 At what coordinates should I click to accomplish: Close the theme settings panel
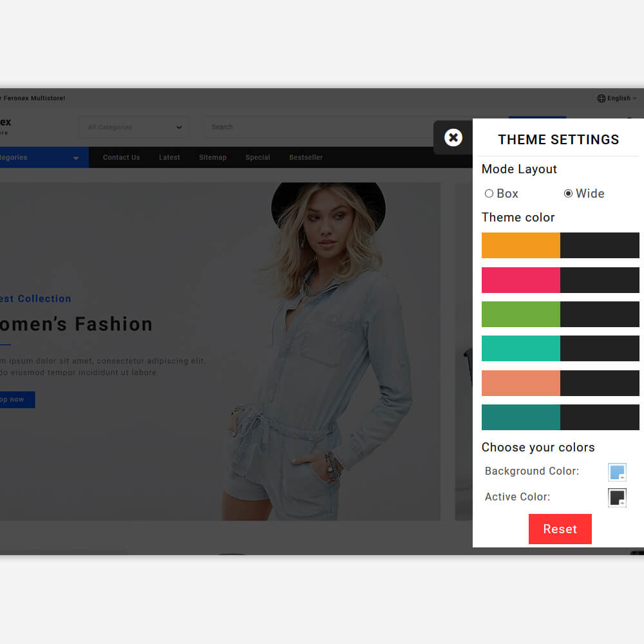click(x=453, y=137)
